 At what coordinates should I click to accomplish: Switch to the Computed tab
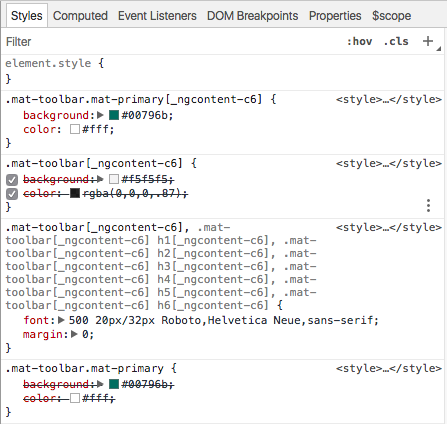80,16
